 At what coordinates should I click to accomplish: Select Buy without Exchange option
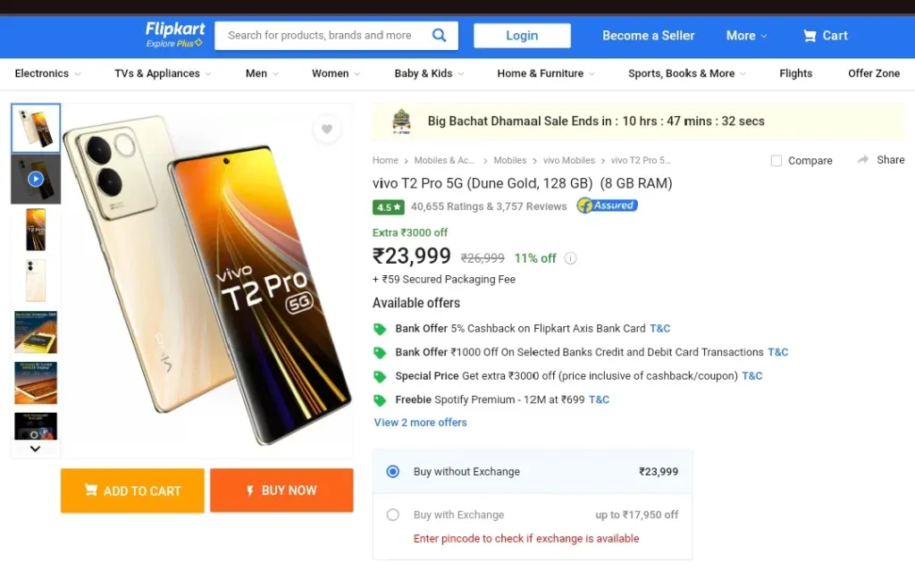point(393,471)
